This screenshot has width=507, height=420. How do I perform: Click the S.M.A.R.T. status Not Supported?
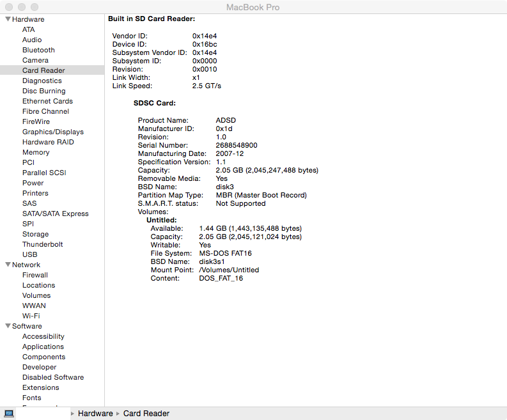click(x=240, y=204)
